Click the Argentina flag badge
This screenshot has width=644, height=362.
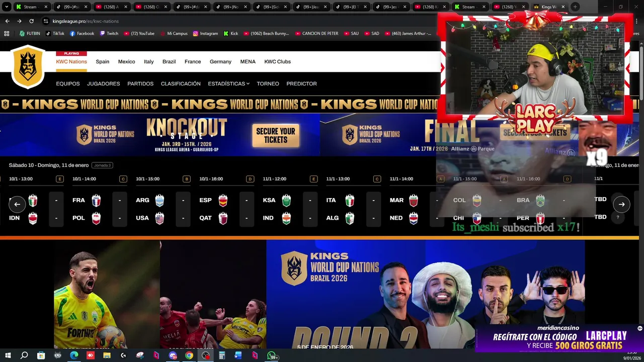point(159,201)
